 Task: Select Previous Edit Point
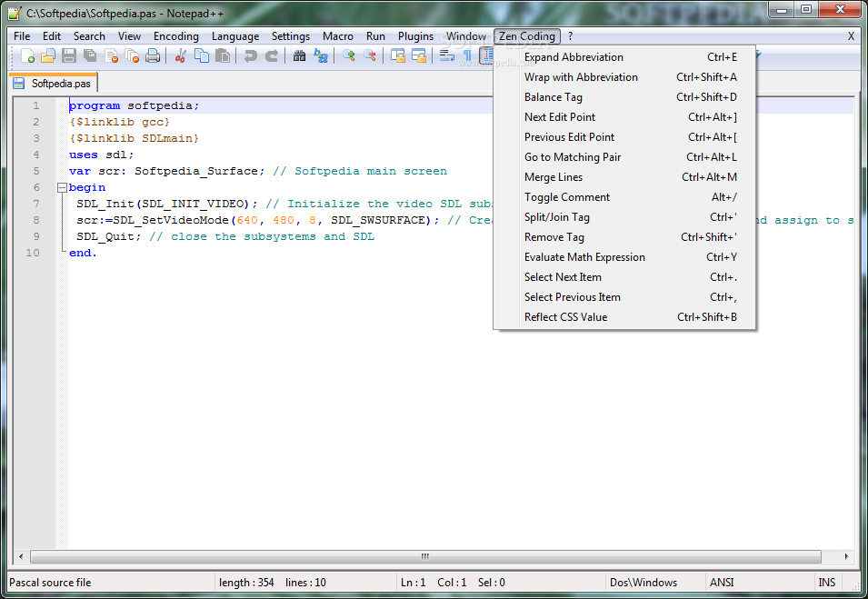click(624, 136)
